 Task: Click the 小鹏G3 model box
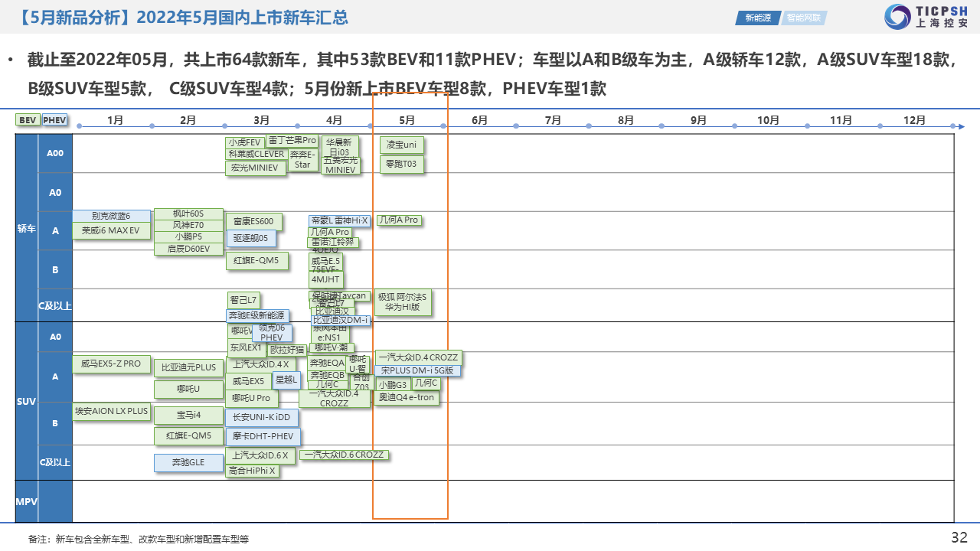[393, 384]
